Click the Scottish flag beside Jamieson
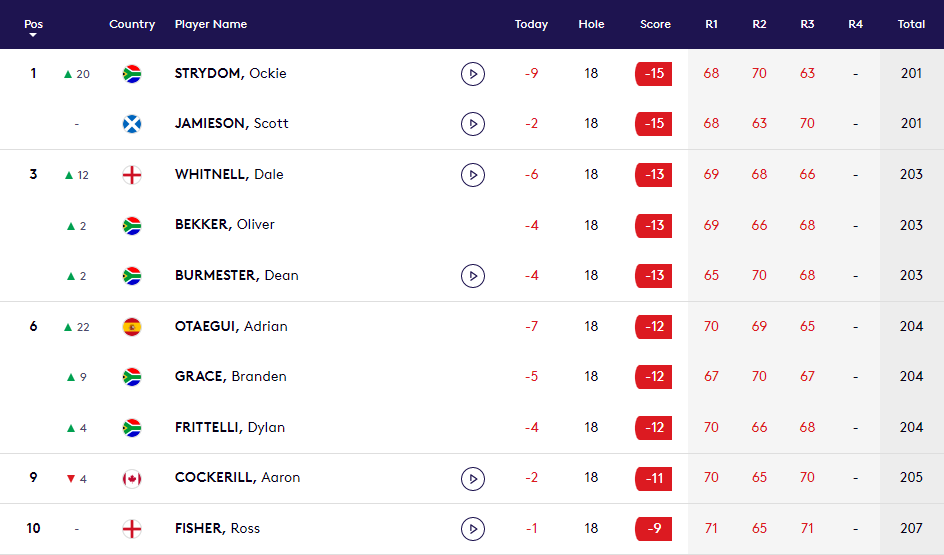Viewport: 944px width, 555px height. tap(132, 124)
